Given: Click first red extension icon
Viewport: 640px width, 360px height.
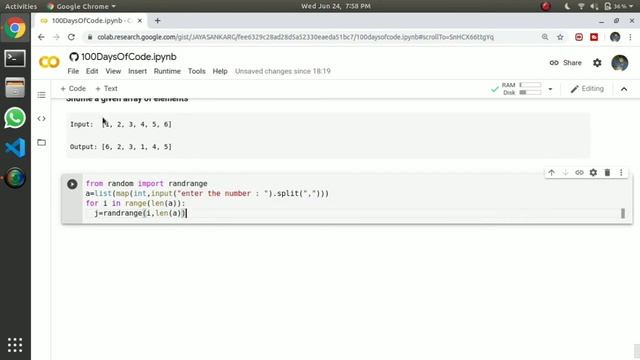Looking at the screenshot, I should [x=579, y=37].
